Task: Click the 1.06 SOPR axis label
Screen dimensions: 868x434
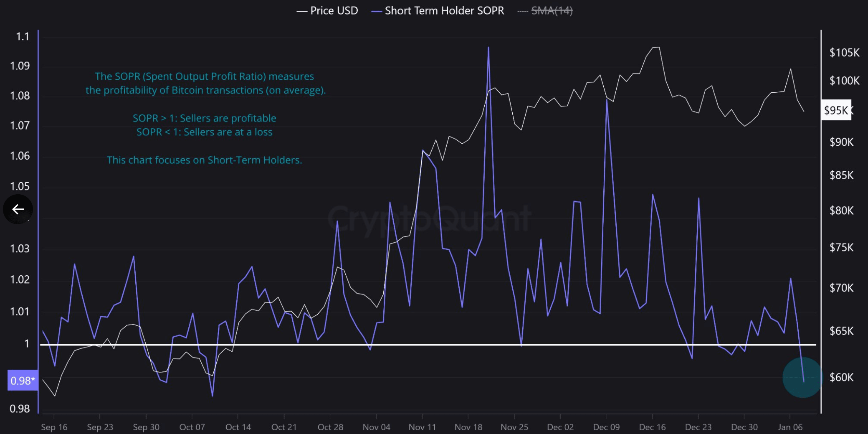Action: [20, 156]
